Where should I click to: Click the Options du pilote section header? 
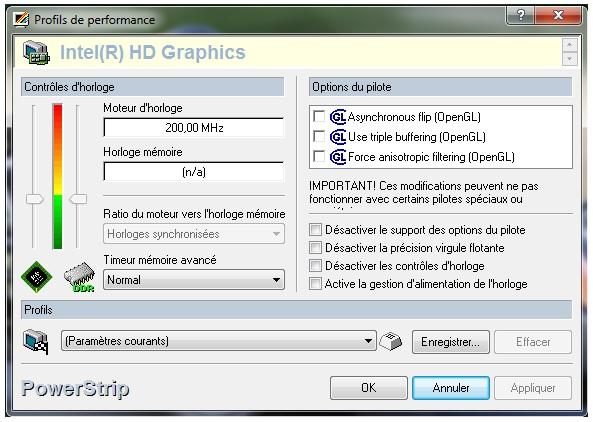[x=441, y=87]
